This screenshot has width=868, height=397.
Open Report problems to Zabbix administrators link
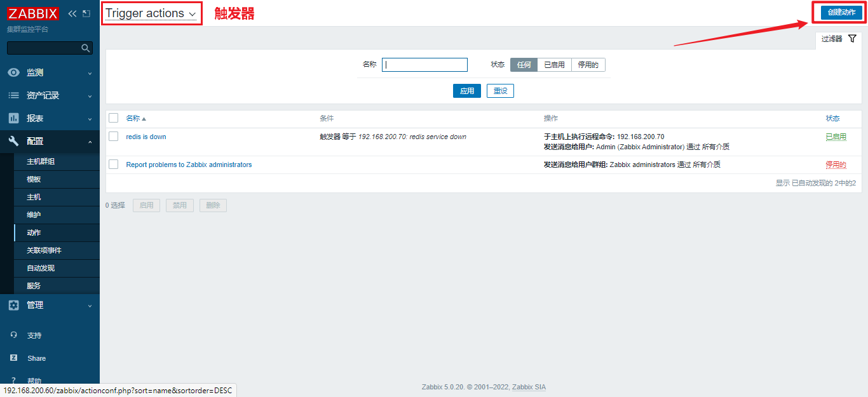pos(189,165)
